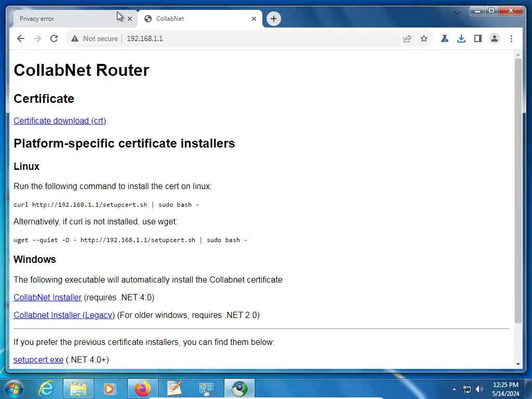Share this page using the share icon
532x399 pixels.
point(407,38)
